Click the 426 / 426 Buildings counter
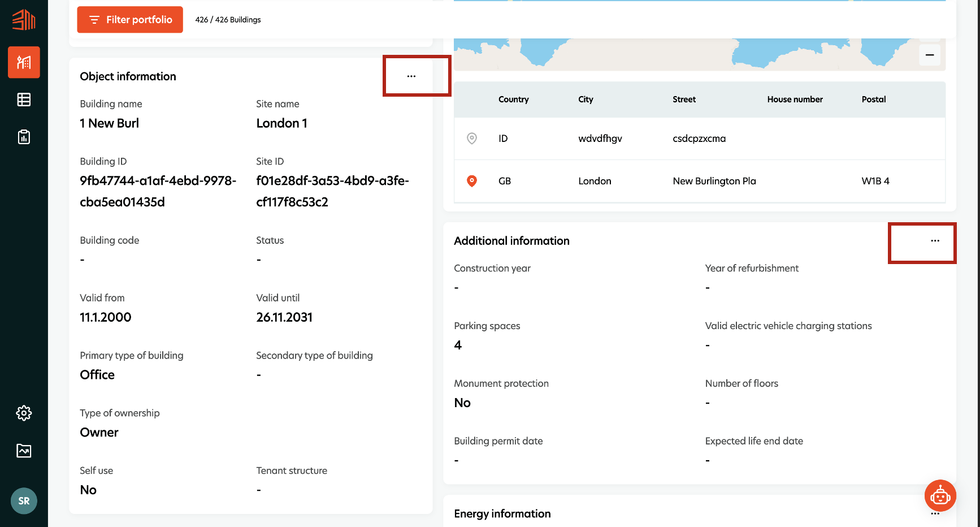Viewport: 980px width, 527px height. coord(228,20)
